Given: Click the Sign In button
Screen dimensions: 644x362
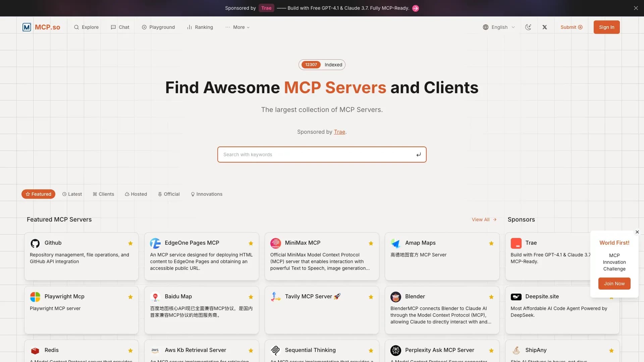Looking at the screenshot, I should pos(607,27).
